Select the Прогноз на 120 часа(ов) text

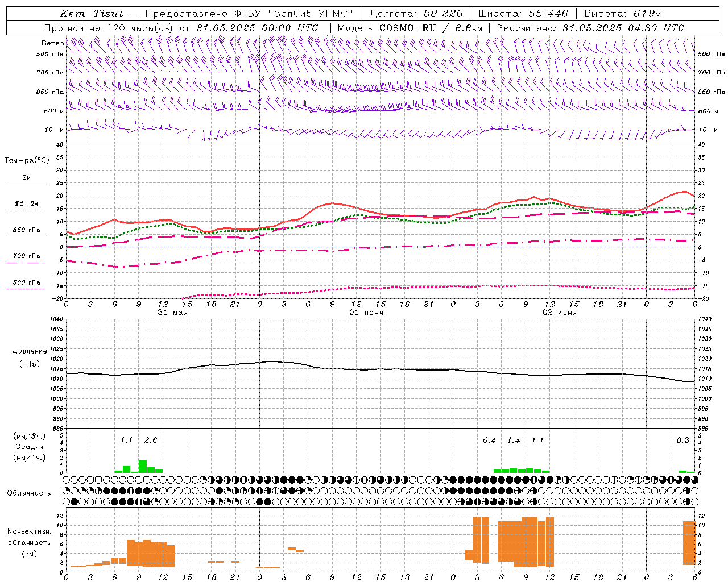click(110, 28)
